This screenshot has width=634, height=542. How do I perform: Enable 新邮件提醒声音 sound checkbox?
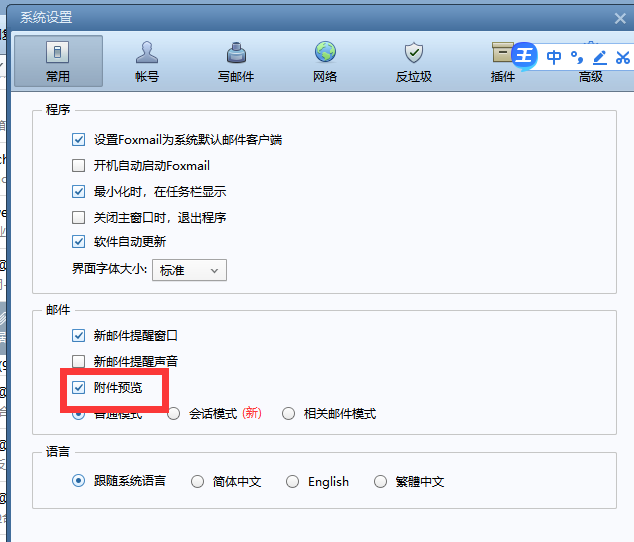(x=79, y=361)
